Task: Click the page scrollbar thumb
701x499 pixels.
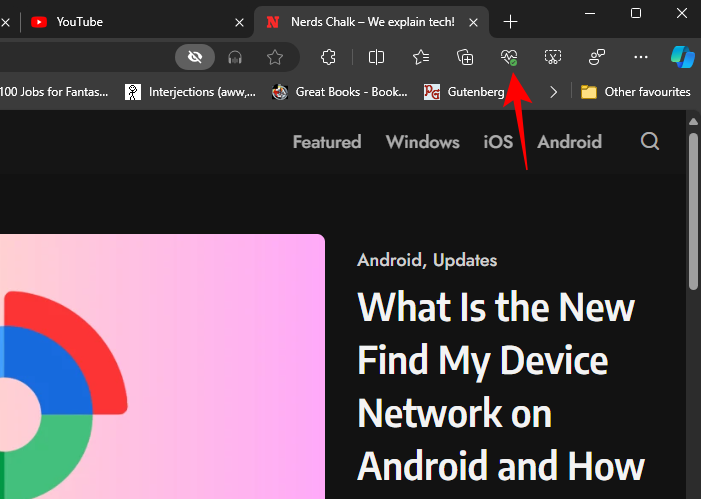Action: (693, 210)
